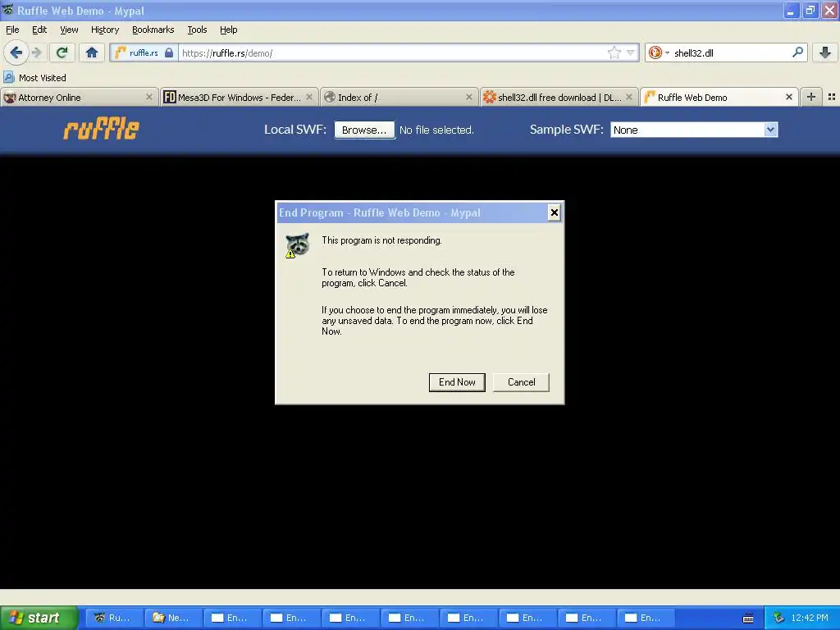Close the Ruffle Web Demo tab
The height and width of the screenshot is (630, 840).
click(788, 97)
